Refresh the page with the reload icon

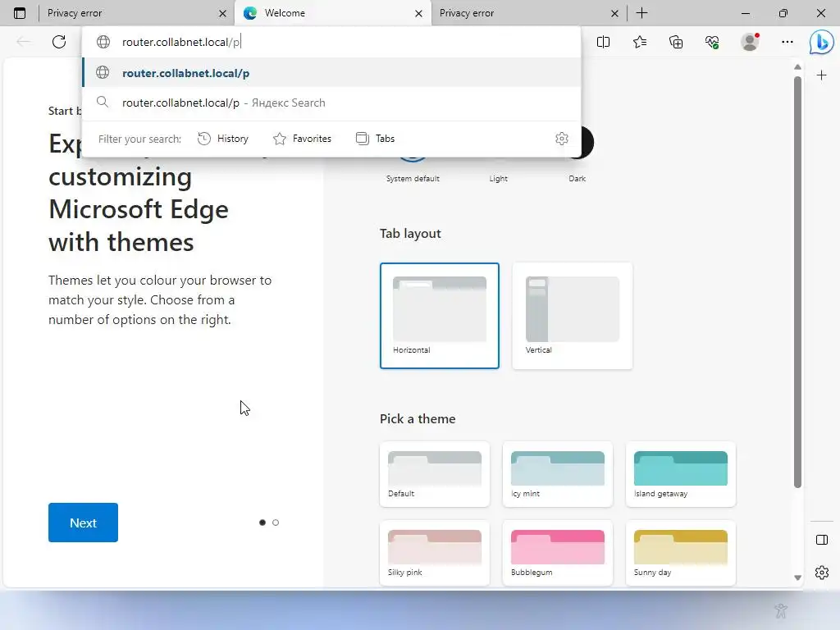59,42
